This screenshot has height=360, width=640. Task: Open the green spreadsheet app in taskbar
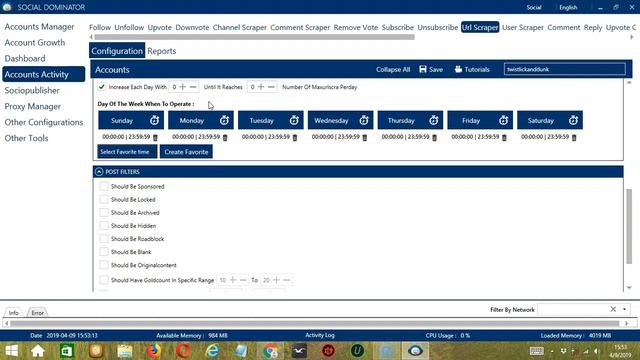coord(67,351)
